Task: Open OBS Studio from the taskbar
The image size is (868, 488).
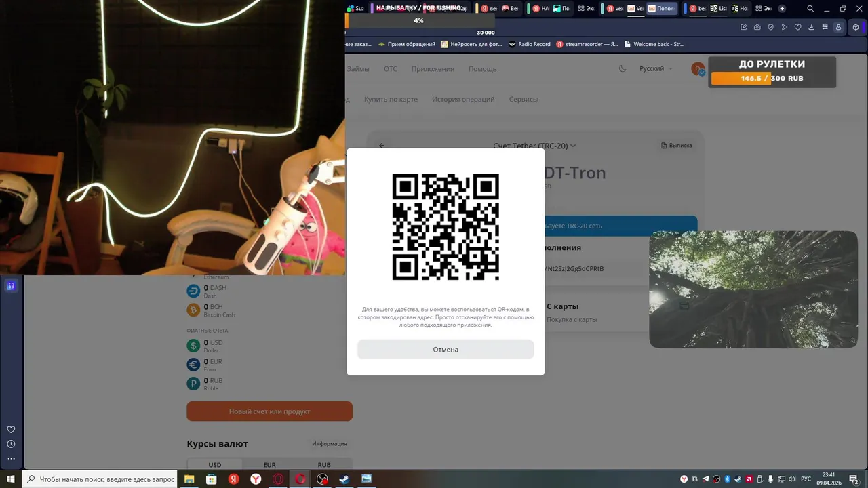Action: pos(322,479)
